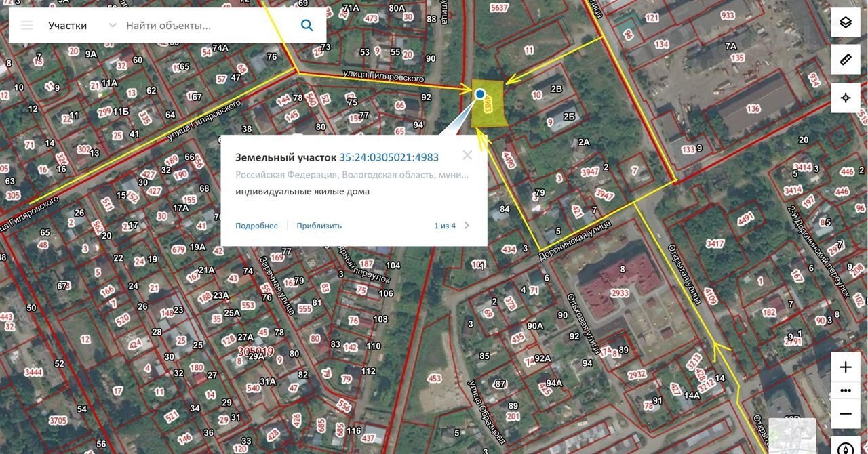
Task: Zoom in with the plus button
Action: (845, 367)
